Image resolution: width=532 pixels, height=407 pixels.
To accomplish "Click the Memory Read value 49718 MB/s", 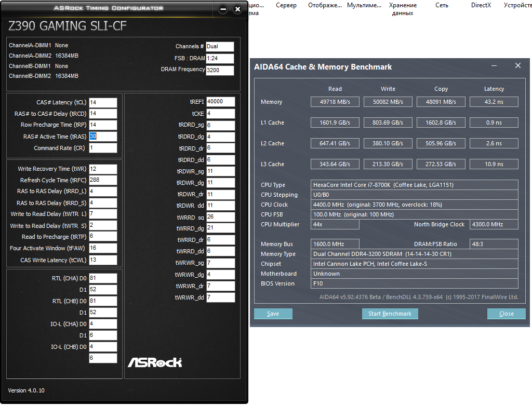I will [335, 102].
